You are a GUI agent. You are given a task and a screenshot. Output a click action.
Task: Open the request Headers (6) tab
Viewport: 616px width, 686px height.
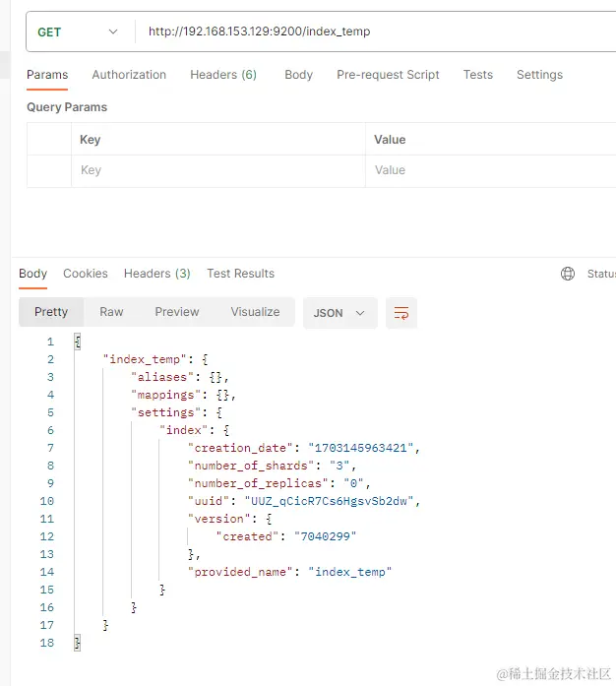pos(223,75)
